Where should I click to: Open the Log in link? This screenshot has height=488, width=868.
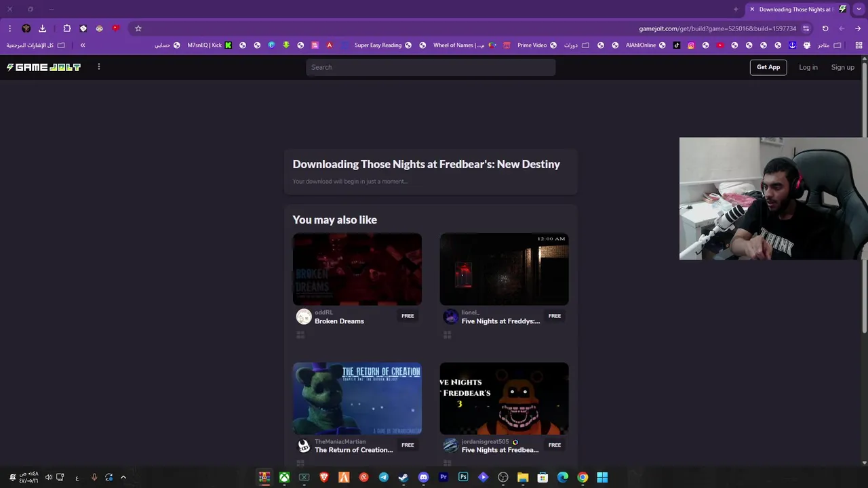point(808,67)
